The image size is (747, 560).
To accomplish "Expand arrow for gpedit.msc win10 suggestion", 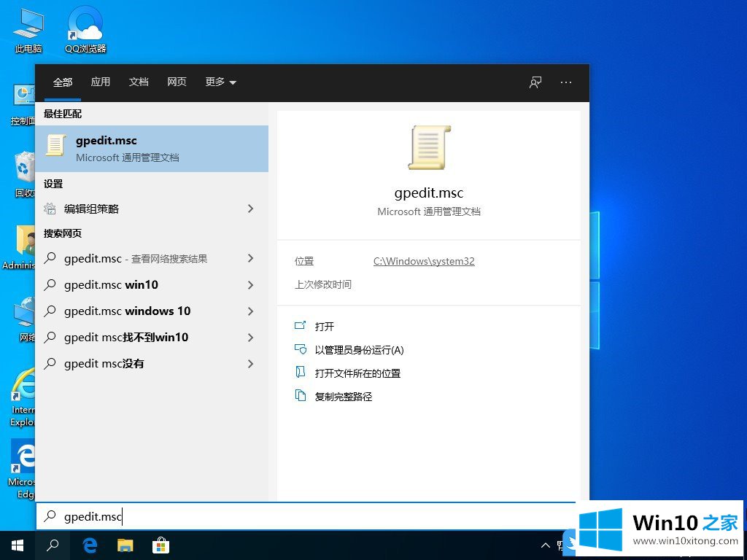I will 250,285.
